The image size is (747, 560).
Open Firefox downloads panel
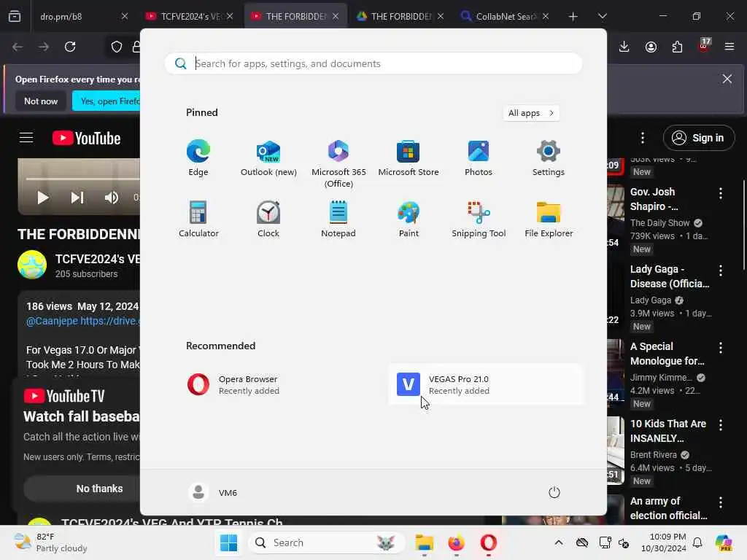pyautogui.click(x=624, y=47)
